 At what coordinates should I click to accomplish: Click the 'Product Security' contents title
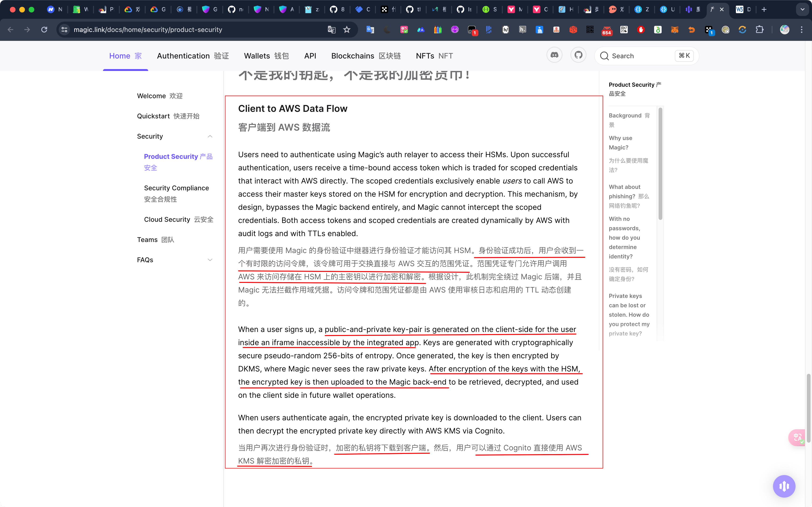tap(635, 89)
